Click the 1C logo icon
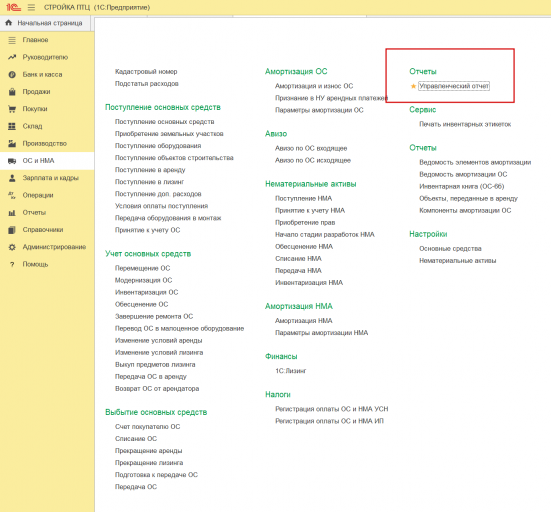551x512 pixels. (13, 7)
